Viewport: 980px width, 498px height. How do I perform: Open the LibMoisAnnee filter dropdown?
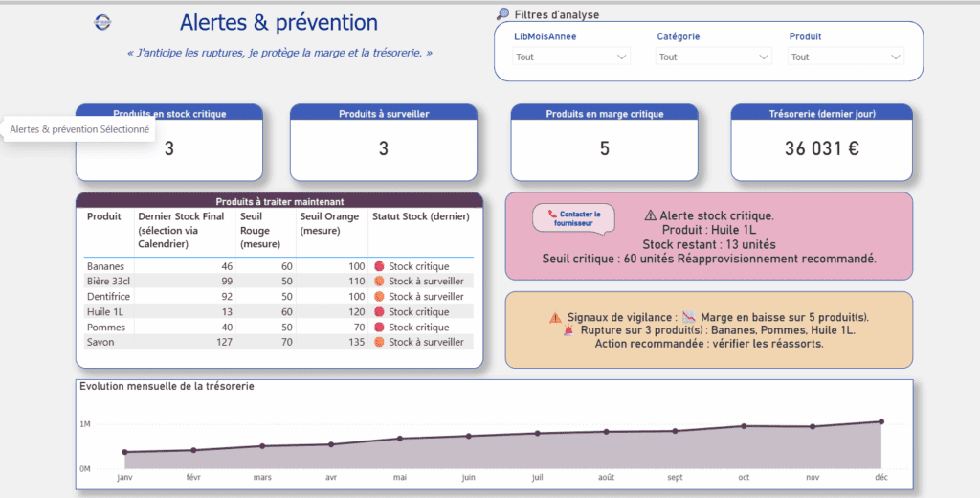coord(571,57)
